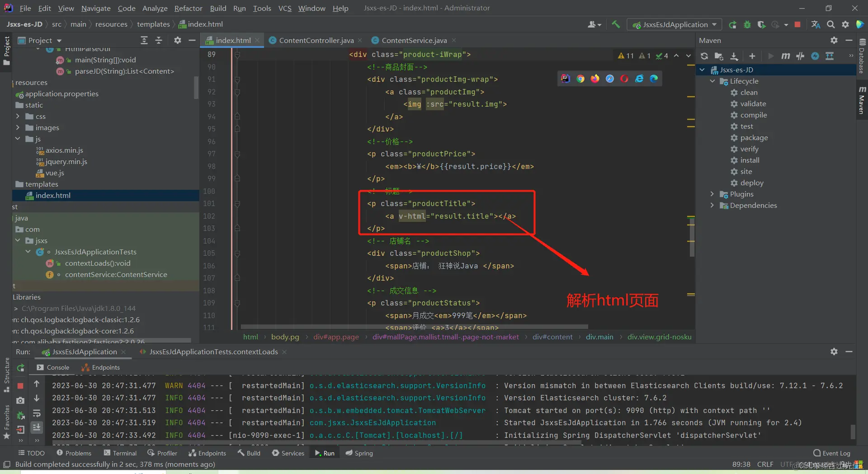Jump to next highlighted error arrow
Screen dimensions: 868x474
[689, 56]
